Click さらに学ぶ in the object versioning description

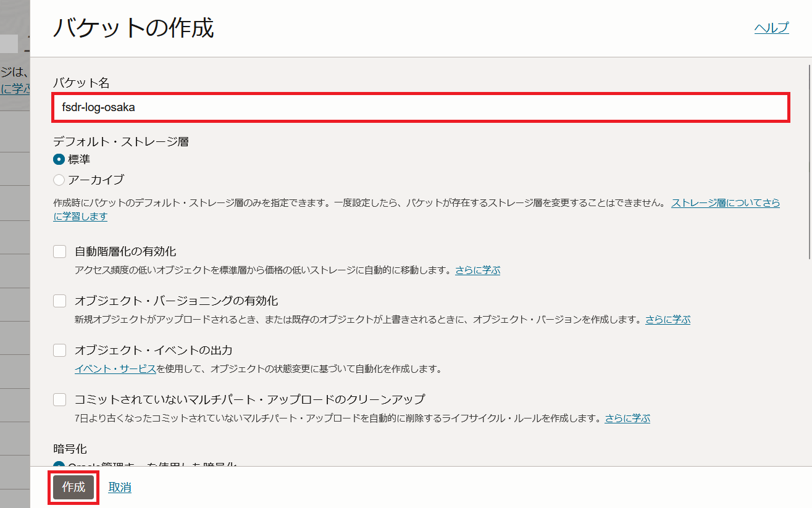(668, 319)
